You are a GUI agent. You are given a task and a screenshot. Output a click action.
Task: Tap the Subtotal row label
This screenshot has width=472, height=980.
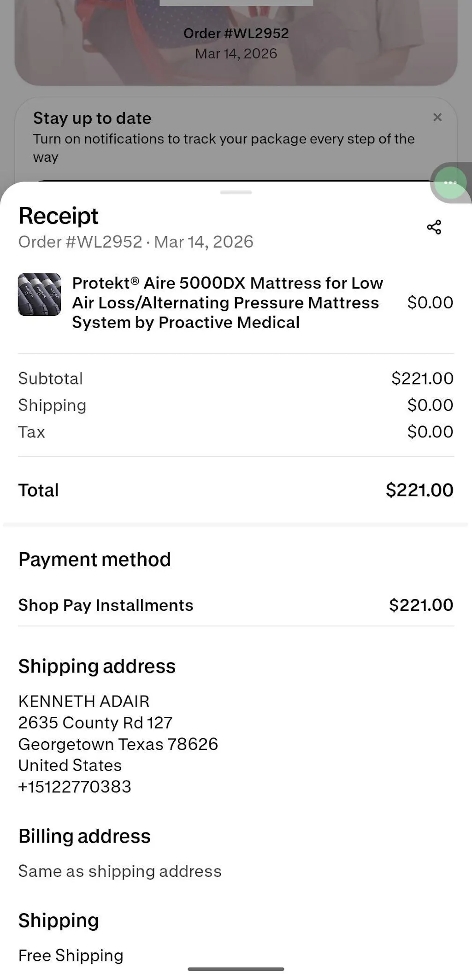click(51, 378)
